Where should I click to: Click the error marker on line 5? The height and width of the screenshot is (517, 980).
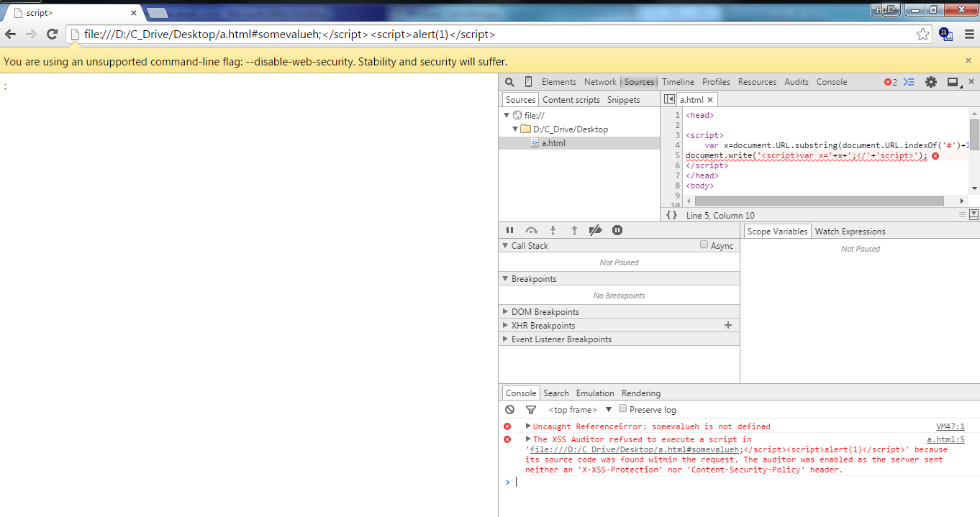pyautogui.click(x=935, y=155)
